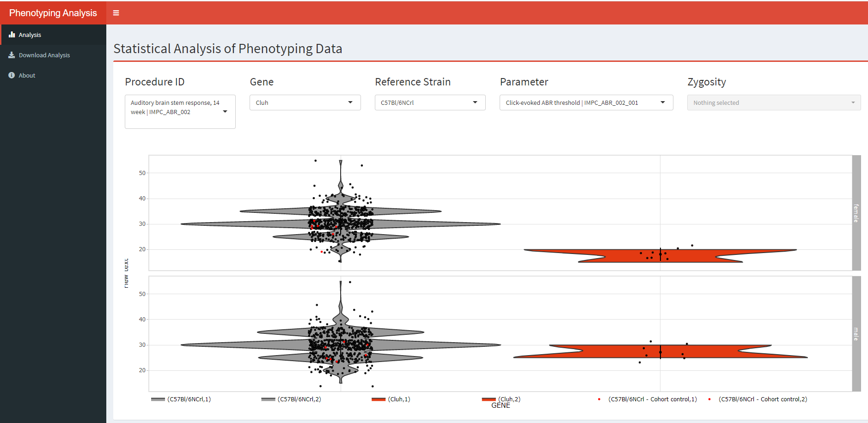Image resolution: width=868 pixels, height=423 pixels.
Task: Click the info icon beside About
Action: [x=11, y=75]
